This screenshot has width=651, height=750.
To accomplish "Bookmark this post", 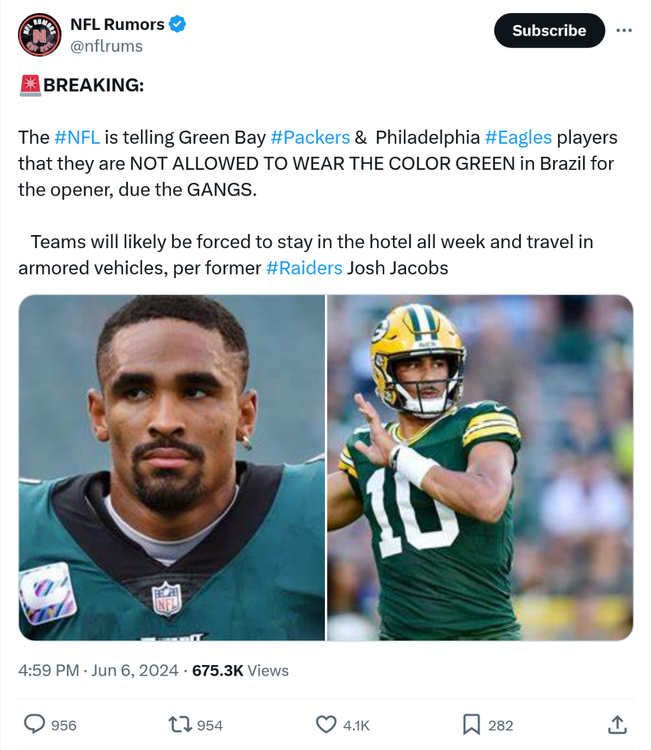I will 471,724.
